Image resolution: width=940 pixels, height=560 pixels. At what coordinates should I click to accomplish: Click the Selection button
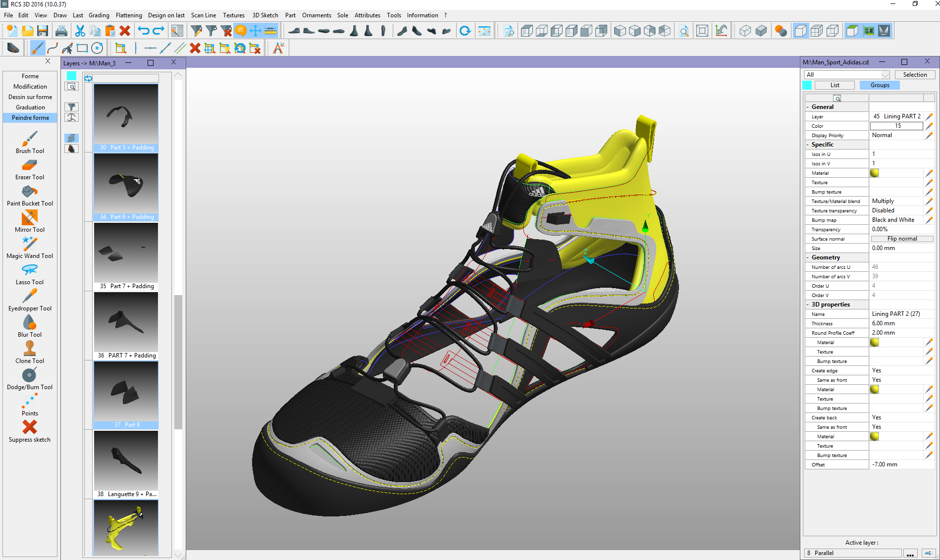(915, 75)
